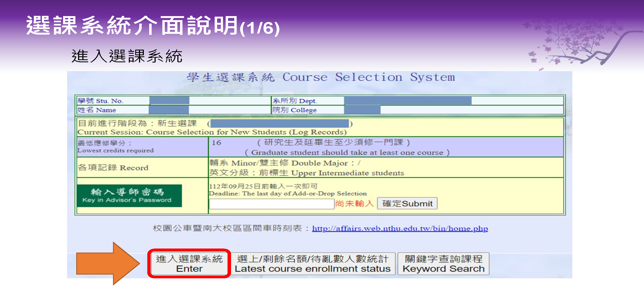Select the 112年09月25日 deadline text
Viewport: 644px width, 292px height.
(x=263, y=186)
